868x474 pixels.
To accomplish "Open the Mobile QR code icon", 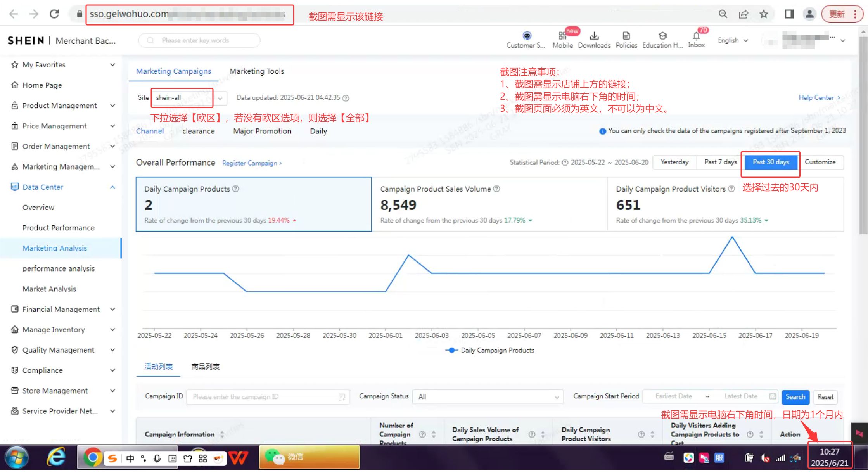I will point(562,36).
